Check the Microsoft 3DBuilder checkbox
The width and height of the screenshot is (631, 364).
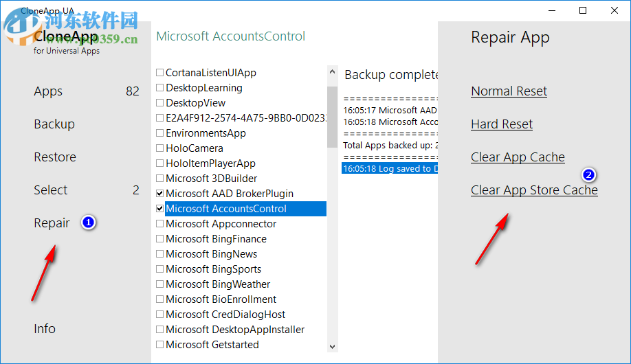(x=160, y=179)
